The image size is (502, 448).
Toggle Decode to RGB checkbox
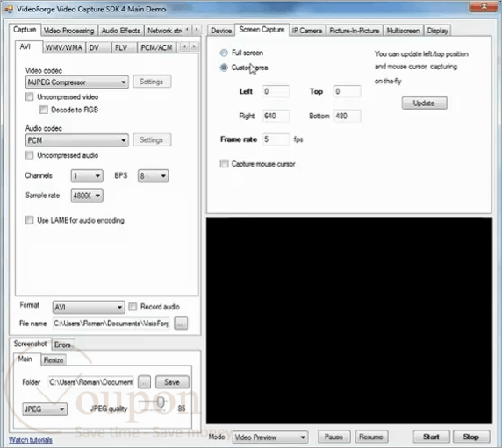44,110
